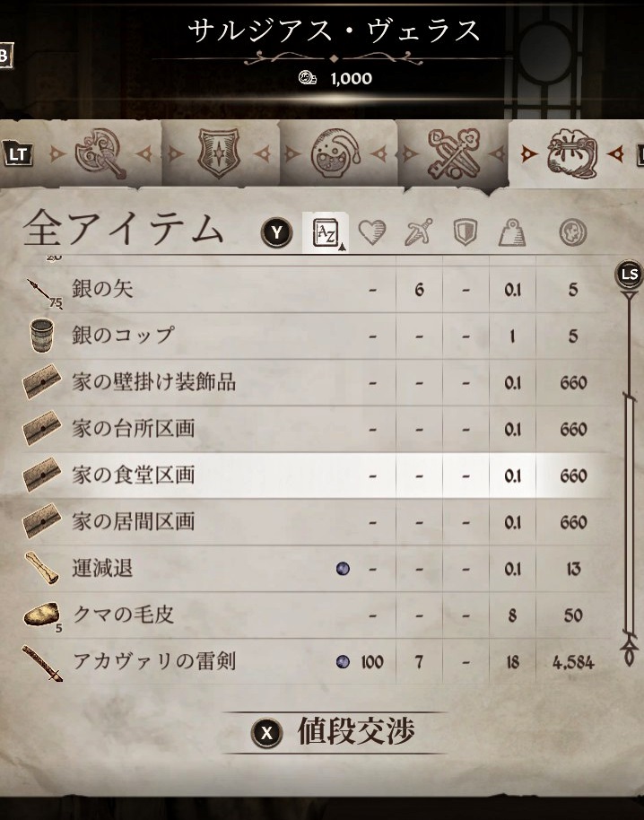Sort by the shield armor column

(x=466, y=232)
